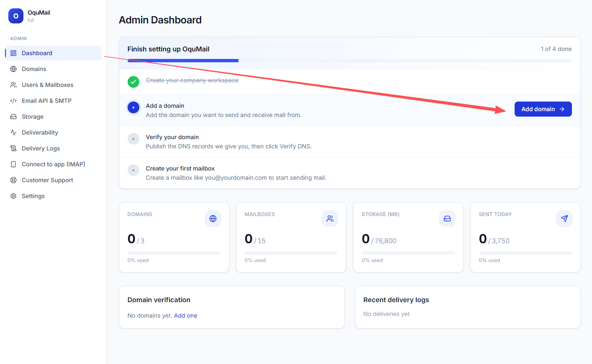Select the 'Verify your domain' step title

[172, 137]
